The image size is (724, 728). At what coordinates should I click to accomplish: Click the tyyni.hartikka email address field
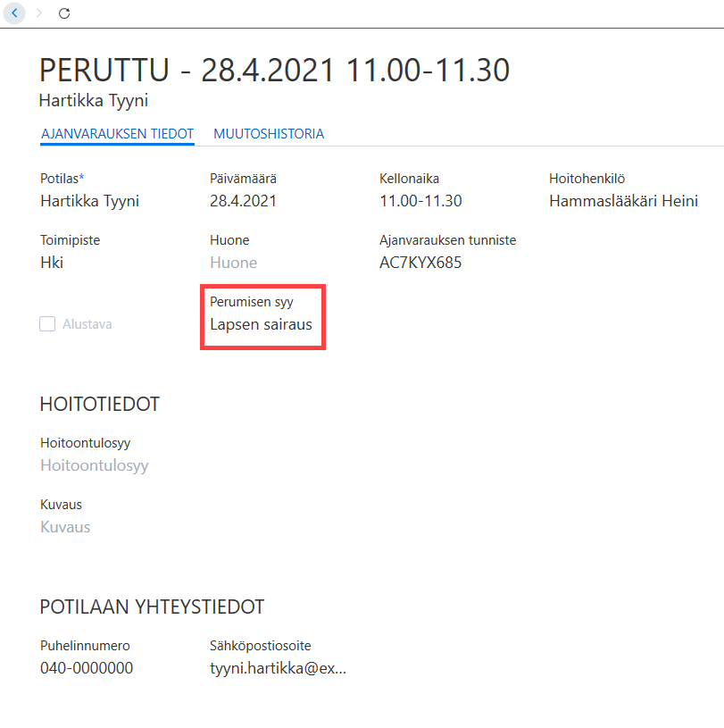coord(278,668)
